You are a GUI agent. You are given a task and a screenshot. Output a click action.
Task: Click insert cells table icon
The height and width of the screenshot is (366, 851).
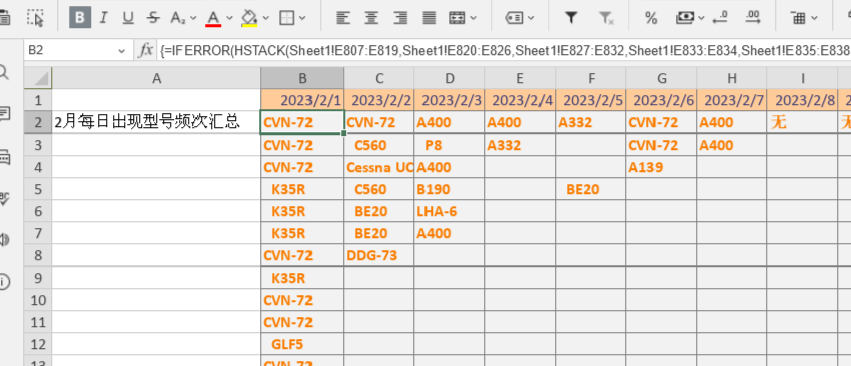pyautogui.click(x=798, y=18)
